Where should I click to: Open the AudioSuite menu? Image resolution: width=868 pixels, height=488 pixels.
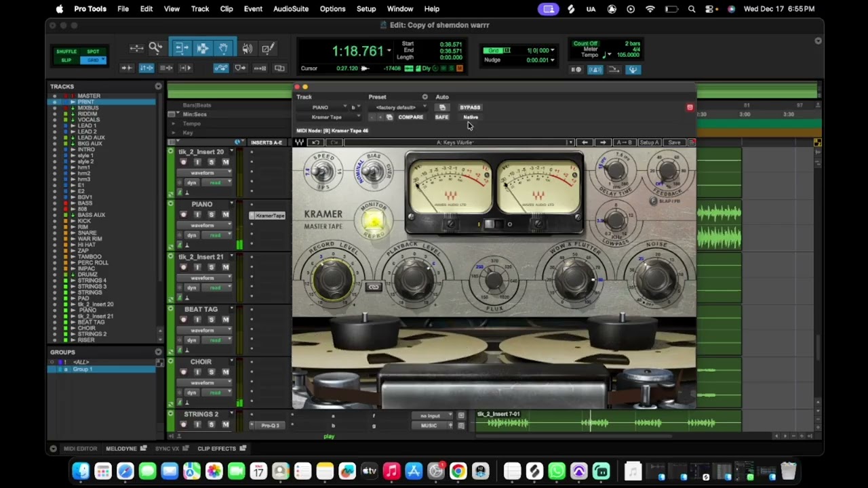(x=291, y=9)
